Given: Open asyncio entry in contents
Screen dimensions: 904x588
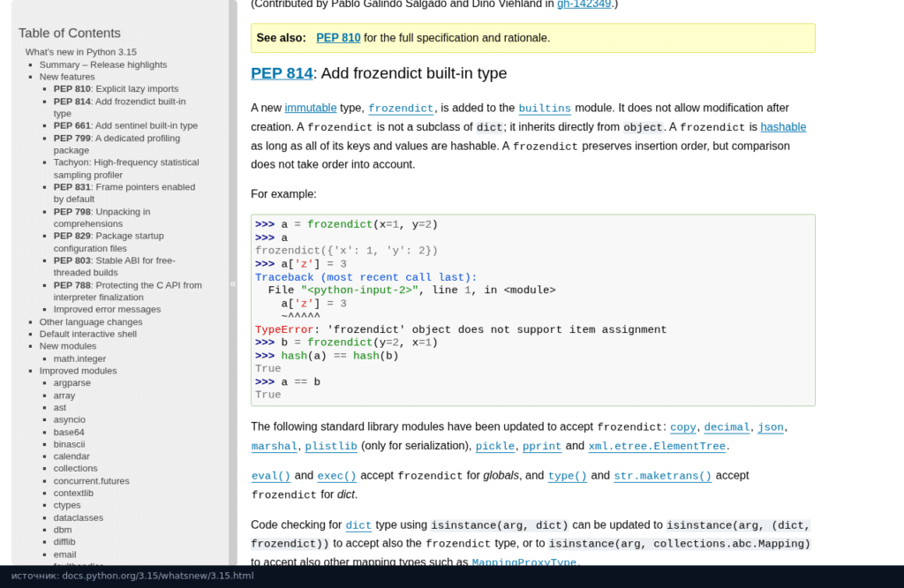Looking at the screenshot, I should point(69,419).
